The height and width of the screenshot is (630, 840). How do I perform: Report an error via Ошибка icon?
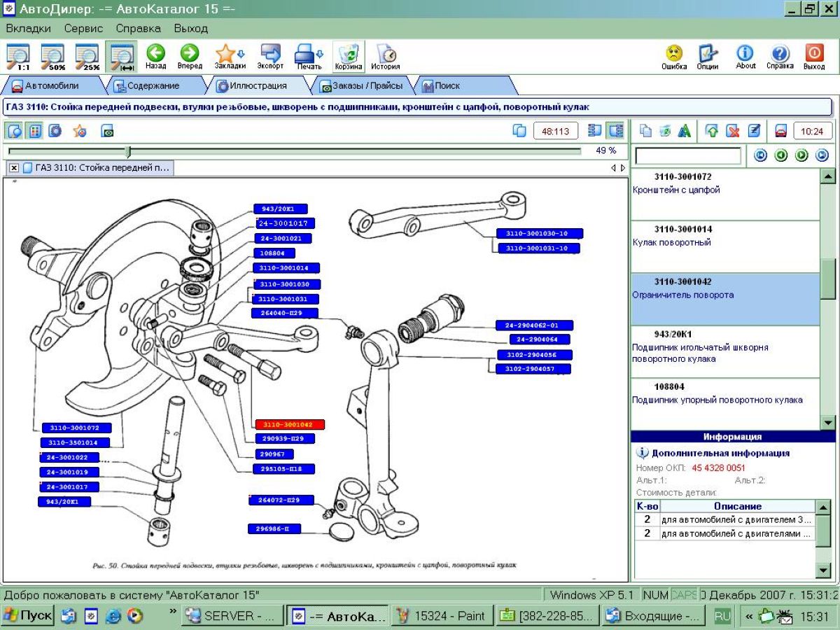(674, 57)
